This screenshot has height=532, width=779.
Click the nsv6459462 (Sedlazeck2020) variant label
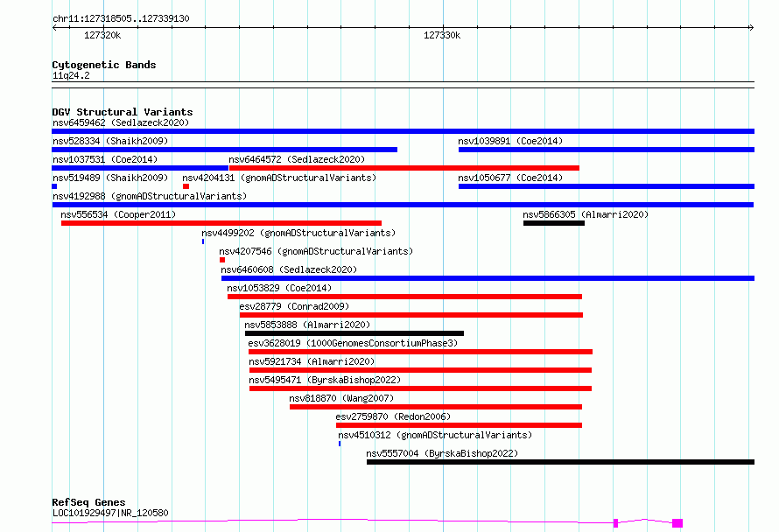[x=121, y=122]
